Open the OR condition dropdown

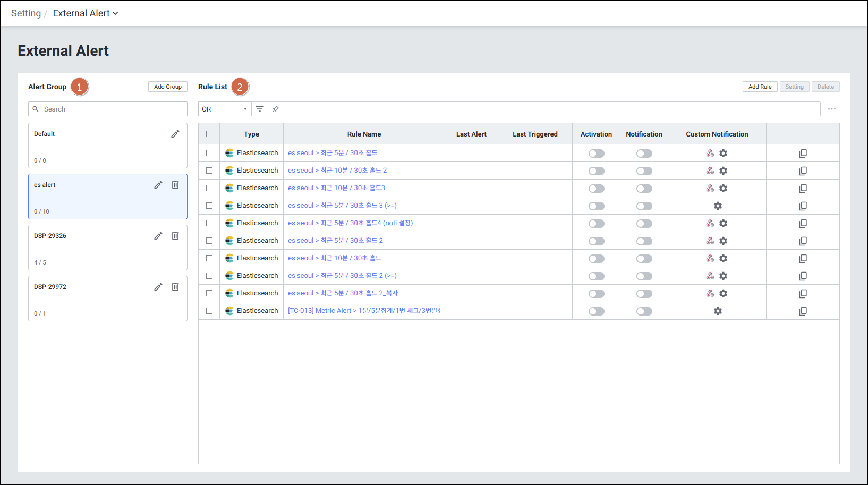224,109
